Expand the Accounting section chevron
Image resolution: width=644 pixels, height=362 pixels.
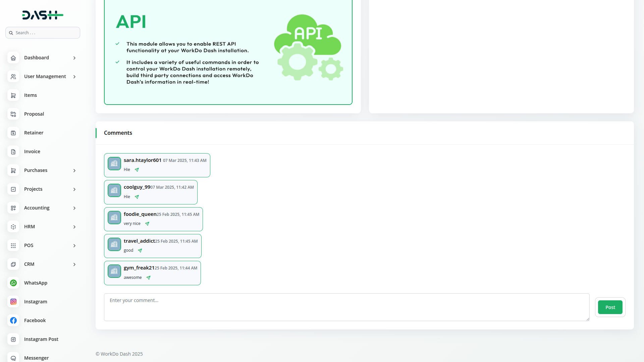pyautogui.click(x=74, y=208)
